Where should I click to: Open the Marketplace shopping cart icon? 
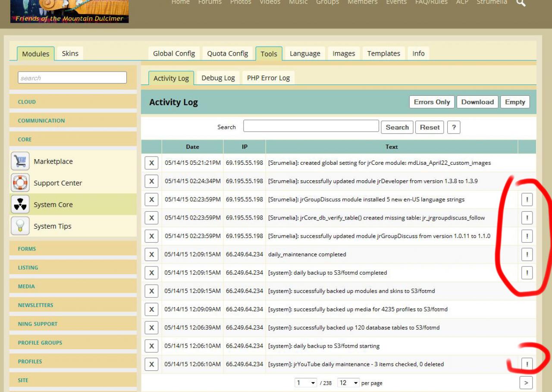coord(20,161)
